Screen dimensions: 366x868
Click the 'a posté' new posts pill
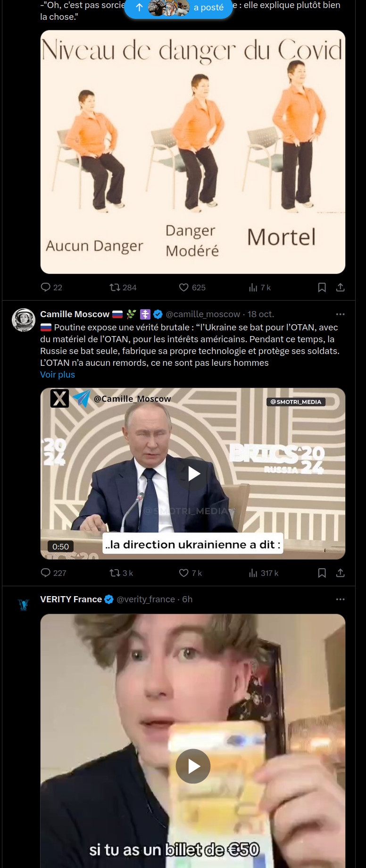click(179, 8)
